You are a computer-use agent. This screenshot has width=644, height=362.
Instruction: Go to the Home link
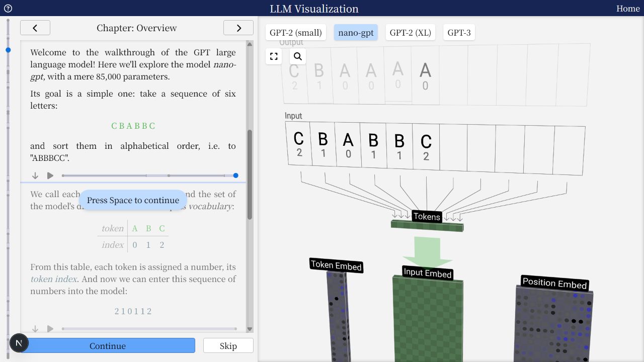click(628, 8)
